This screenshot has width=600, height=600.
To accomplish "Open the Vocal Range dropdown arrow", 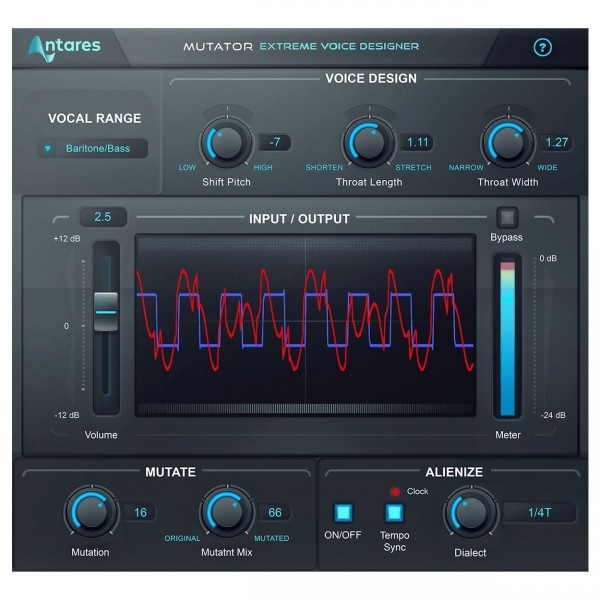I will [x=47, y=148].
